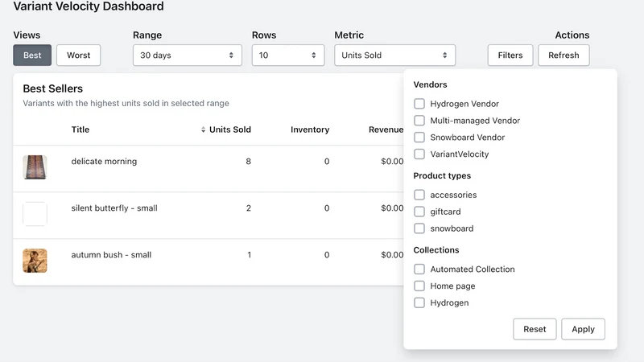This screenshot has height=362, width=644.
Task: Select the Home page collection checkbox
Action: 419,286
